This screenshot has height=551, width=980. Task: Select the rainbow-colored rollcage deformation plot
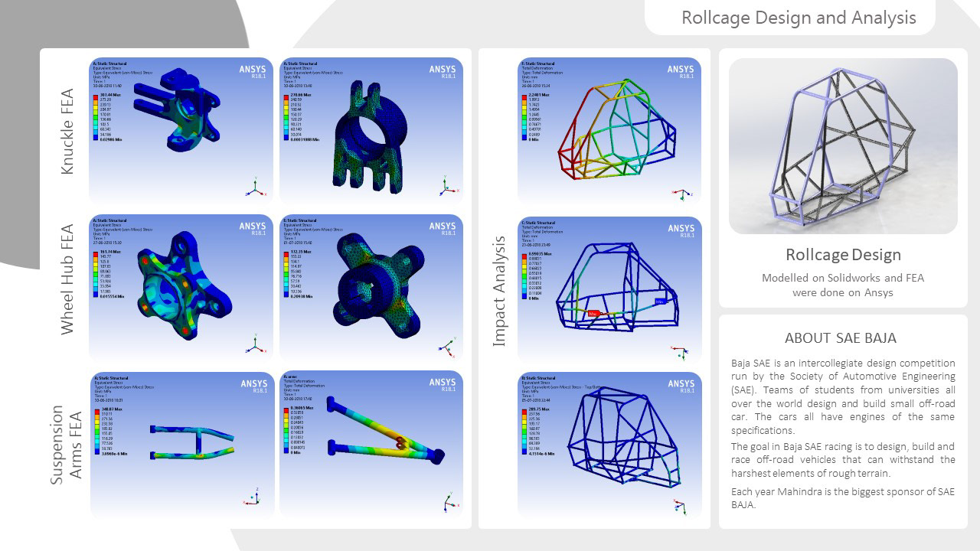(609, 131)
